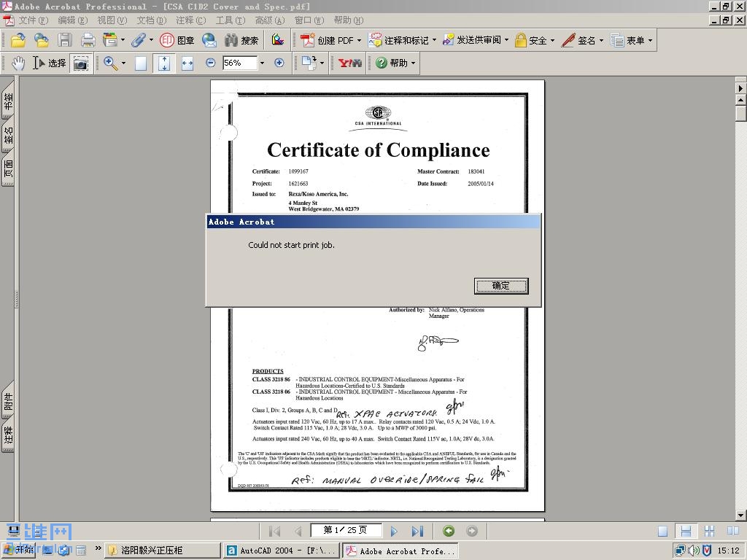Image resolution: width=747 pixels, height=560 pixels.
Task: Open the 文件 menu
Action: tap(34, 20)
